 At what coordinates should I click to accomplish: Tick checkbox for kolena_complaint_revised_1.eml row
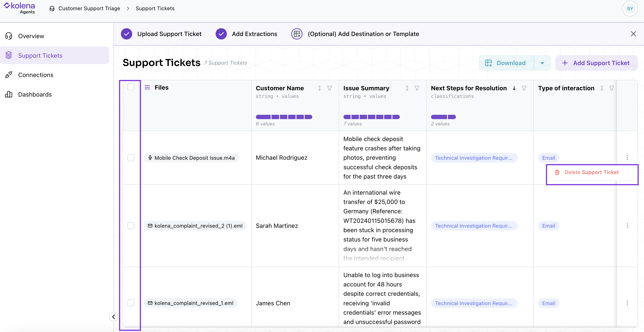click(131, 303)
